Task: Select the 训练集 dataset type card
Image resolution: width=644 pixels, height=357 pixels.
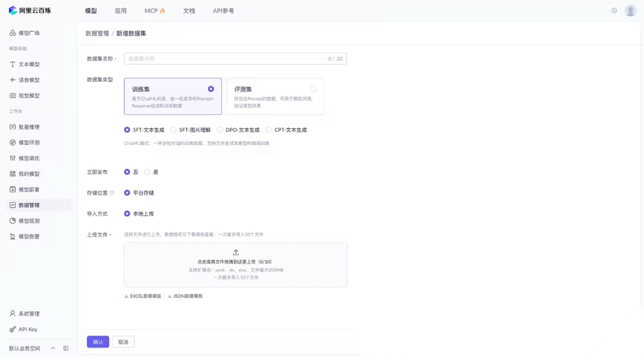Action: (x=173, y=96)
